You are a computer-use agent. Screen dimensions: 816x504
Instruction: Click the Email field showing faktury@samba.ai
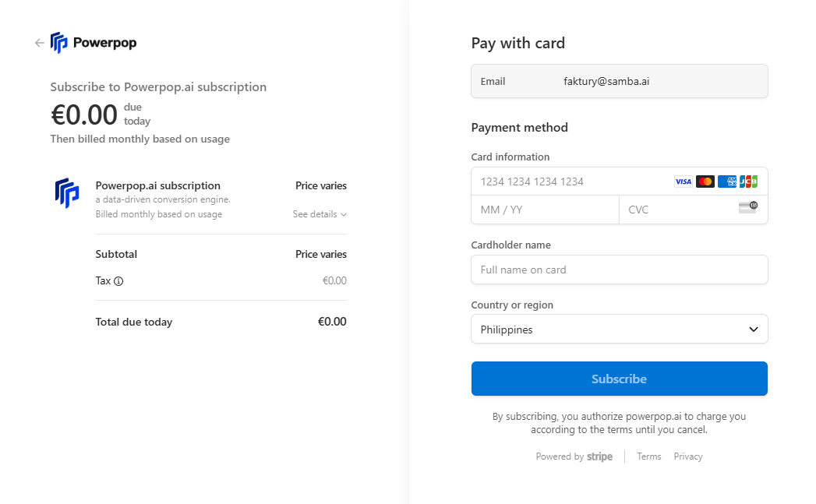619,81
